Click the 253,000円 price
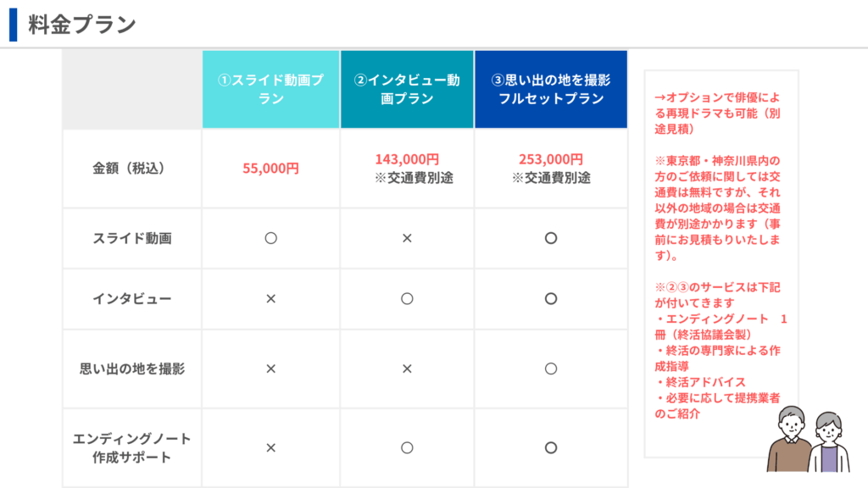 [551, 159]
